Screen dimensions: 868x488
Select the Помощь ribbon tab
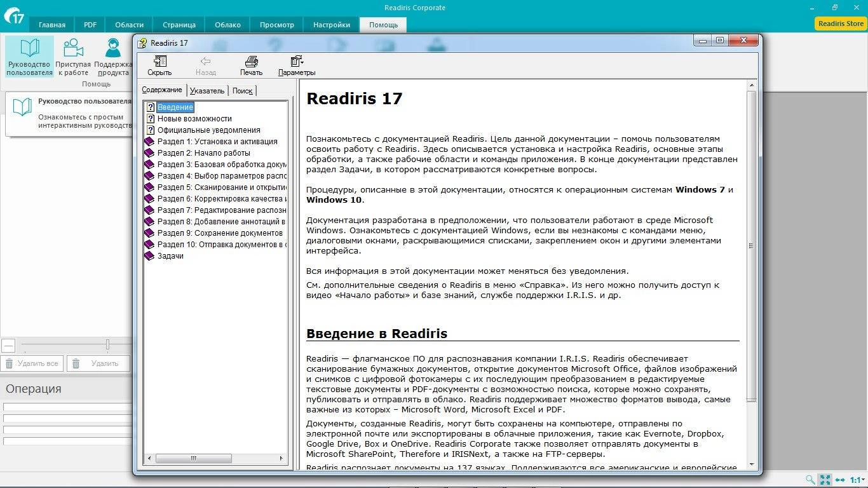coord(384,25)
